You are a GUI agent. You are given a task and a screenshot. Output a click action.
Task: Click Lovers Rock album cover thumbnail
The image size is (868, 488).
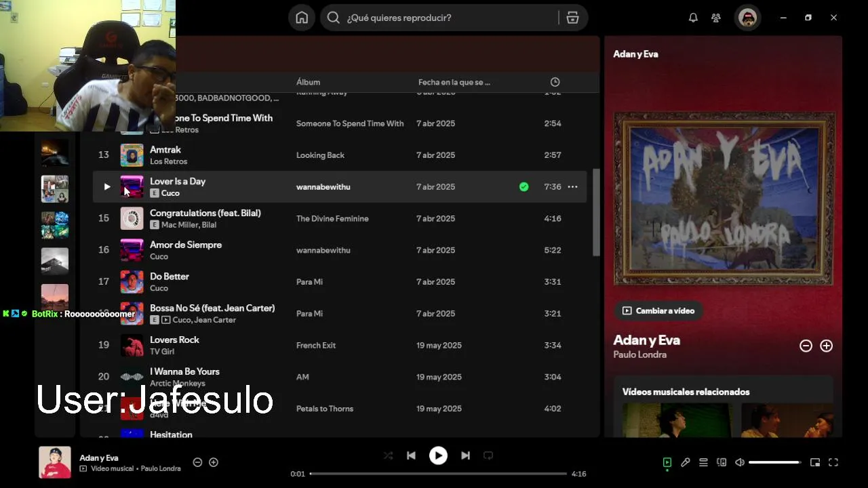pyautogui.click(x=132, y=345)
